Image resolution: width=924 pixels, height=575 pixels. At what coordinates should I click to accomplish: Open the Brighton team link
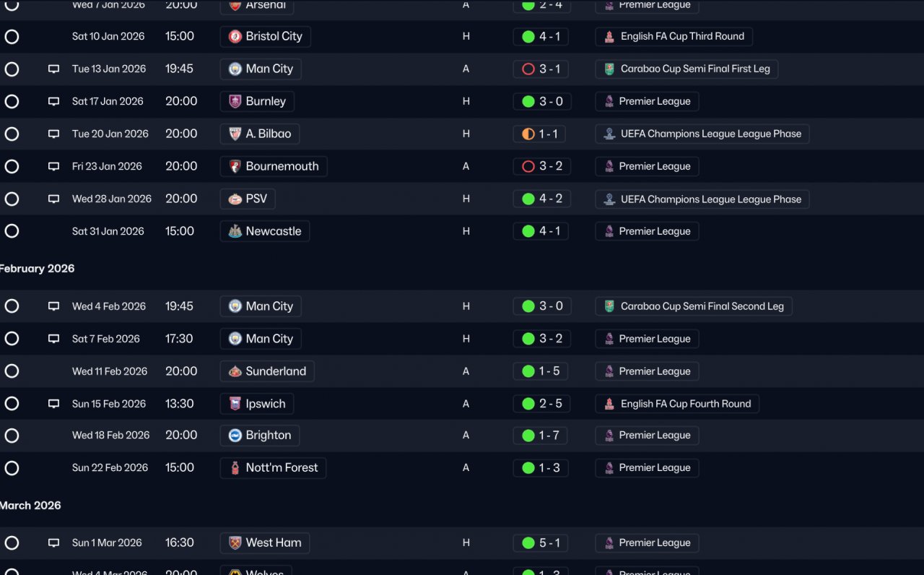pyautogui.click(x=260, y=436)
